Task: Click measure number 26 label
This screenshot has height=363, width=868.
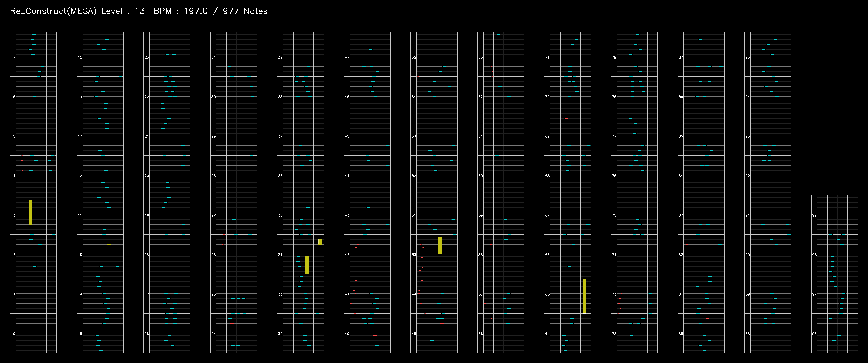Action: tap(214, 254)
